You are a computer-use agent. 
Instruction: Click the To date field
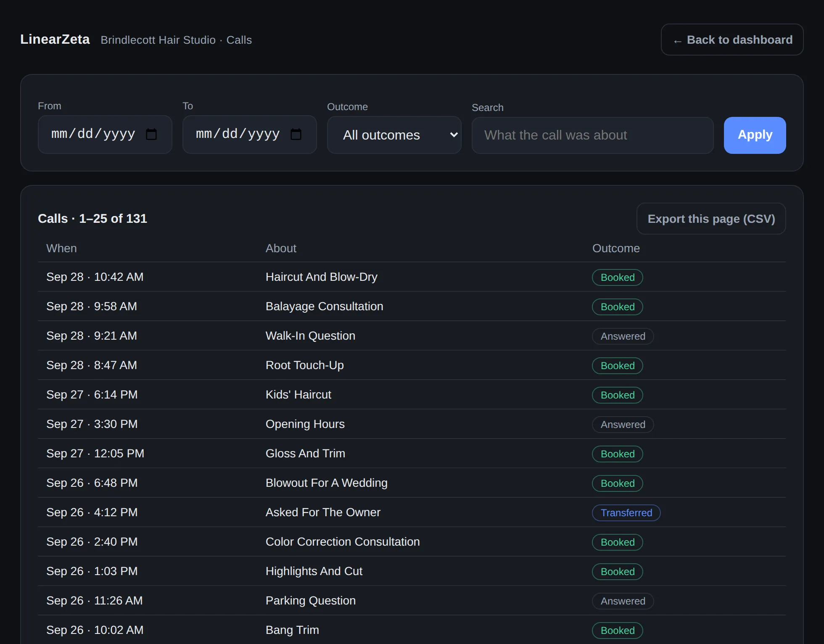[x=249, y=135]
